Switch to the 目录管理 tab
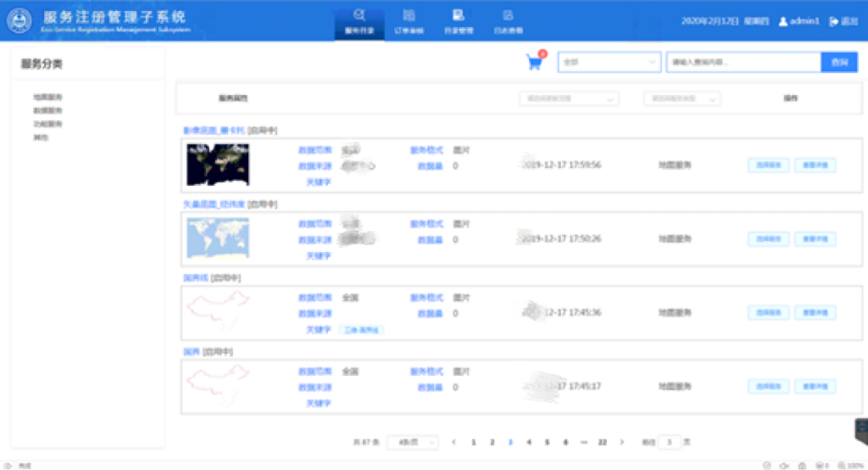The image size is (868, 470). (x=459, y=21)
